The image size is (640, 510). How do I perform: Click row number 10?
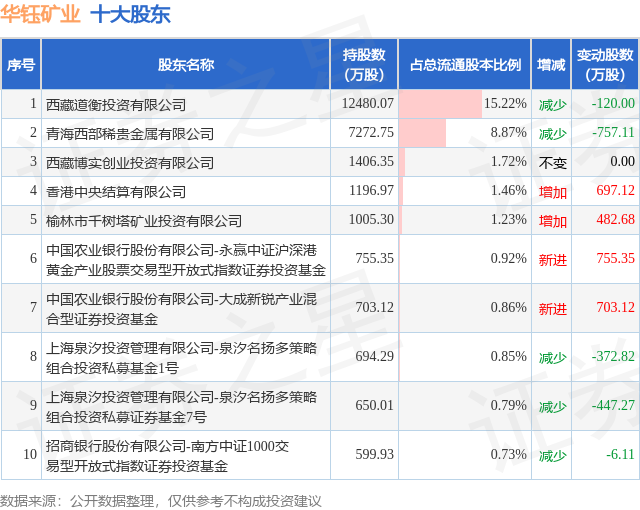point(30,454)
